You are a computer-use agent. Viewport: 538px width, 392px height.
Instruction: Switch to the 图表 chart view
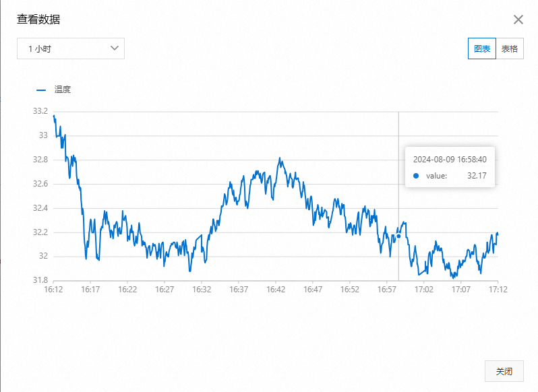coord(482,48)
